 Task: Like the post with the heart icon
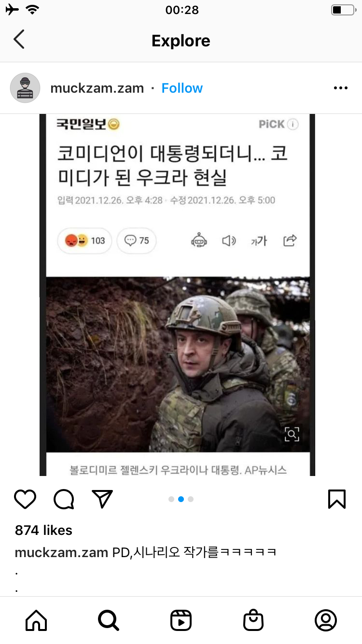pyautogui.click(x=25, y=499)
